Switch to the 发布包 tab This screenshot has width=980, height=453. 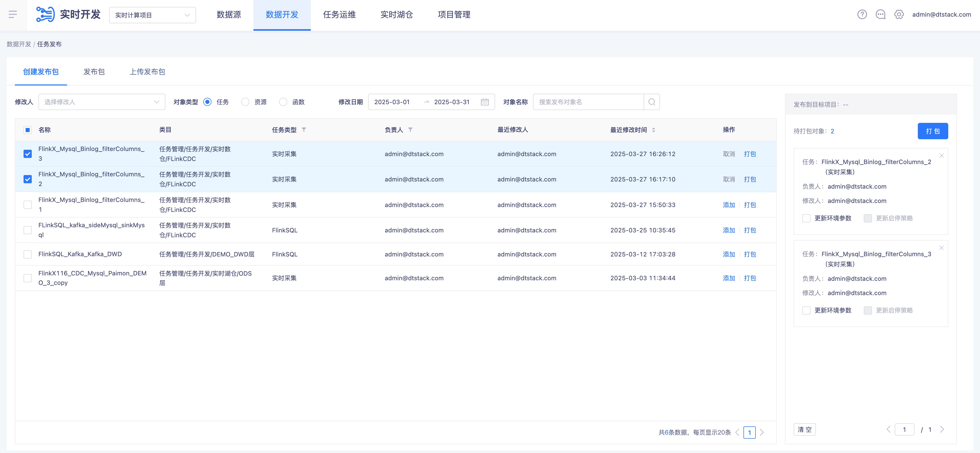94,71
